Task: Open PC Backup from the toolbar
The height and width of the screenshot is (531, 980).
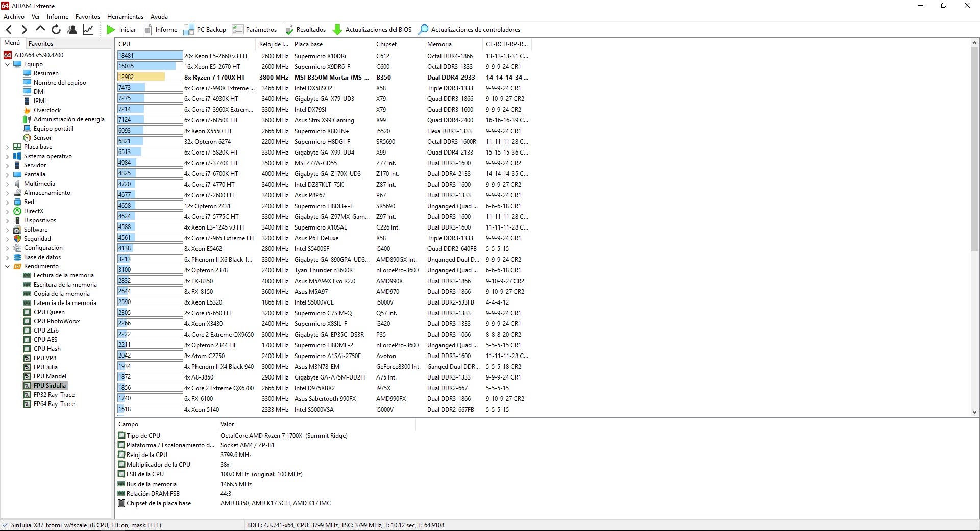Action: click(x=205, y=30)
